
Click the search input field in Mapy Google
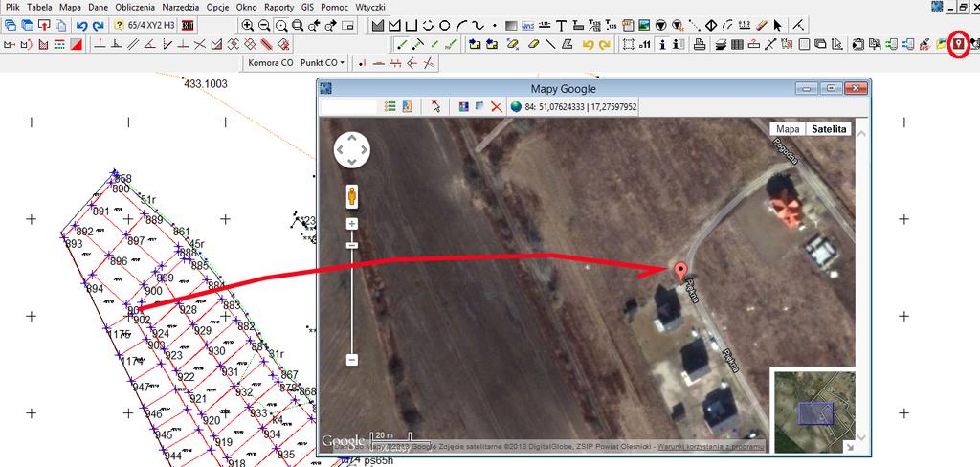pos(348,107)
